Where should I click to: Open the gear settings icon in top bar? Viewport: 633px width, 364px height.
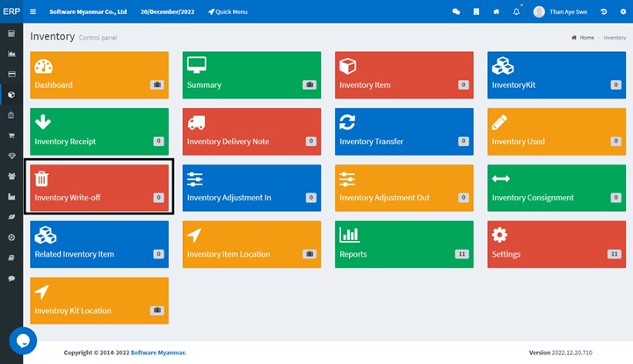tap(623, 11)
